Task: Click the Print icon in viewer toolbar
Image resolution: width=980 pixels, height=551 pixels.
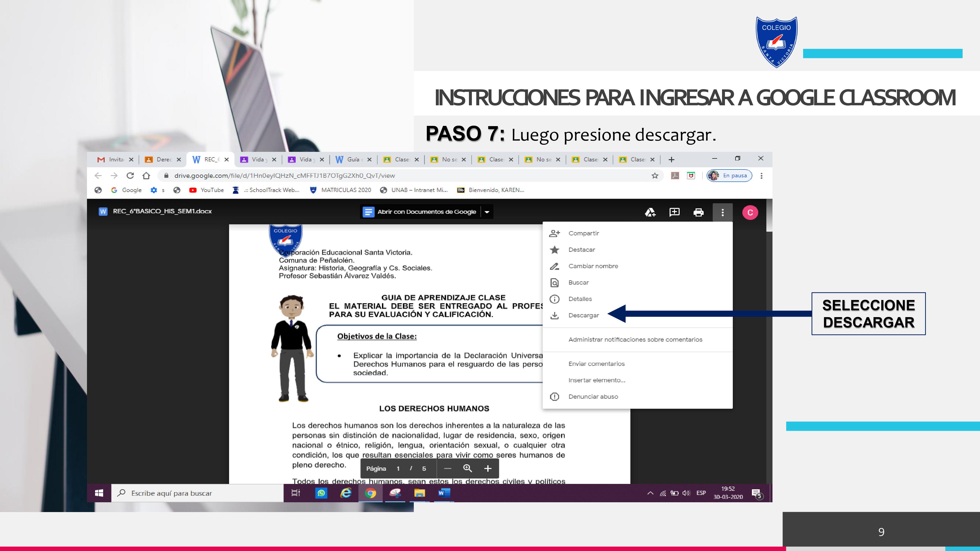Action: pyautogui.click(x=698, y=212)
